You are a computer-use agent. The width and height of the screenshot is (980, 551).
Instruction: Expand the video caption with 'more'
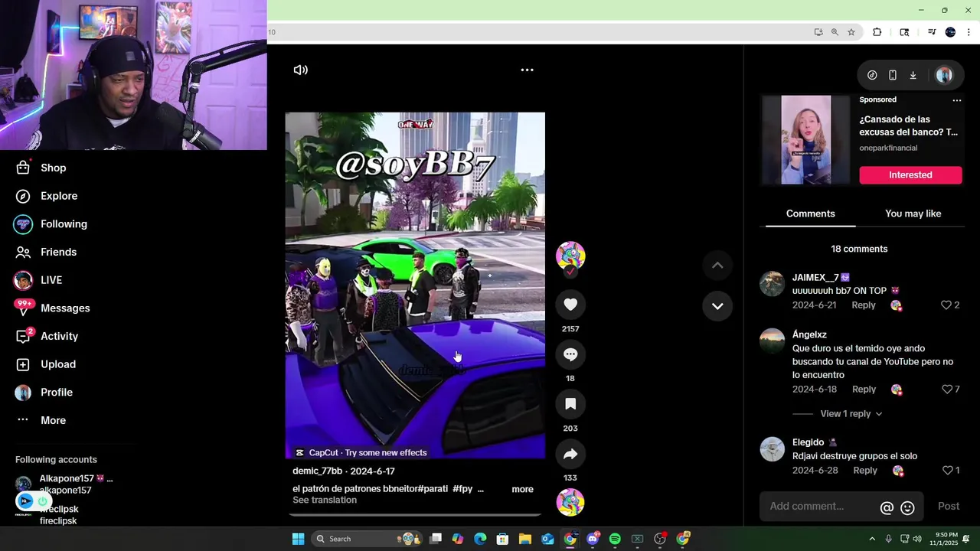click(522, 489)
